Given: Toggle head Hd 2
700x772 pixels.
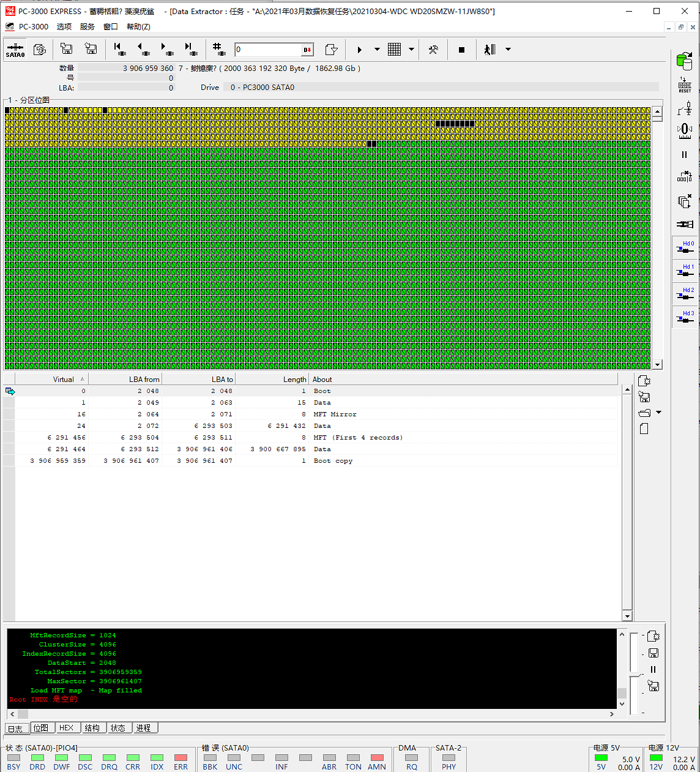Looking at the screenshot, I should tap(685, 294).
